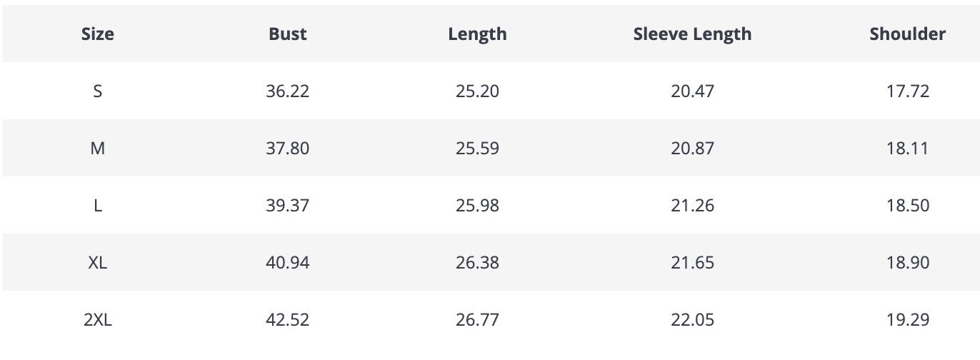Click shoulder value 17.72 for size S
This screenshot has height=360, width=980.
tap(908, 91)
